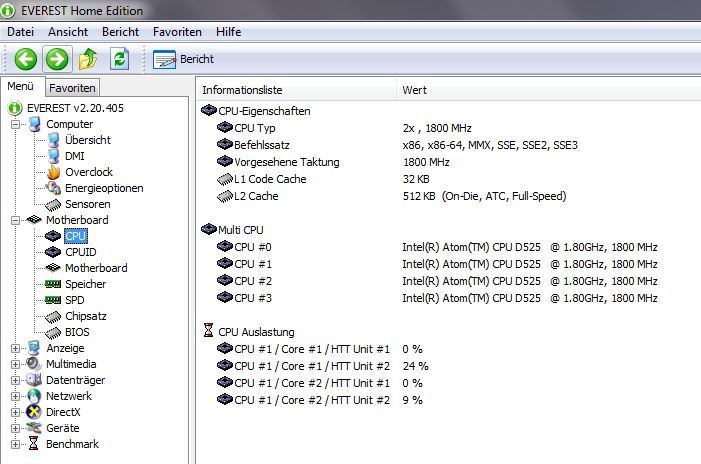701x464 pixels.
Task: Expand the DirectX tree node
Action: coord(15,412)
